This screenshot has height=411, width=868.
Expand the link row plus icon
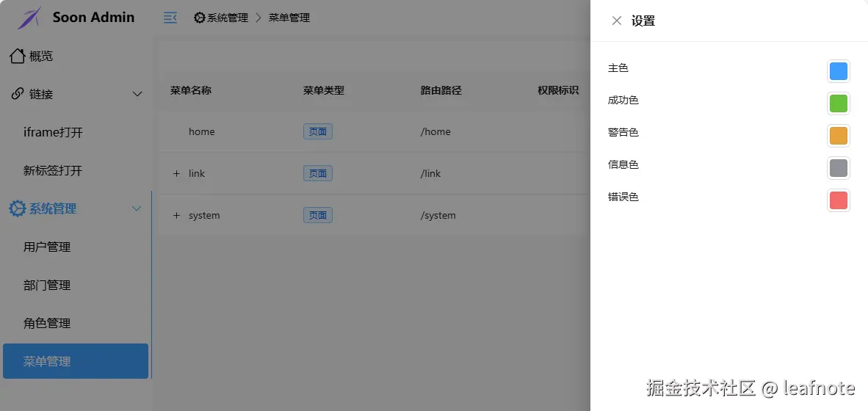click(176, 174)
